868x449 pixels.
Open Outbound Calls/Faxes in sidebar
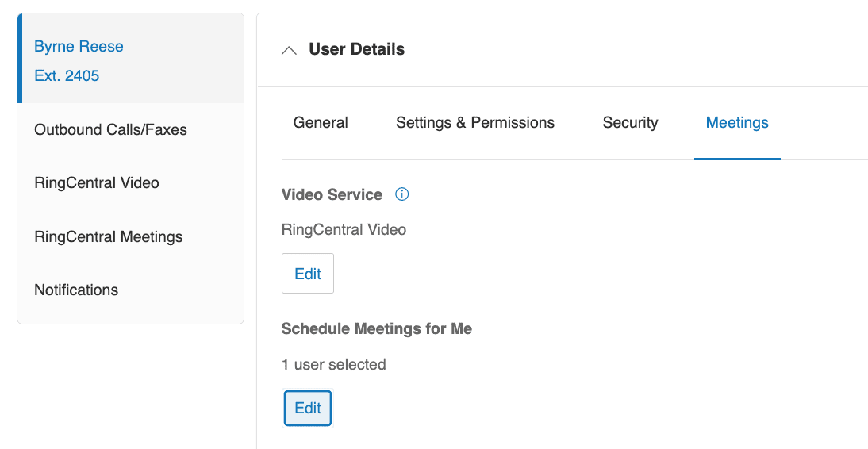110,130
